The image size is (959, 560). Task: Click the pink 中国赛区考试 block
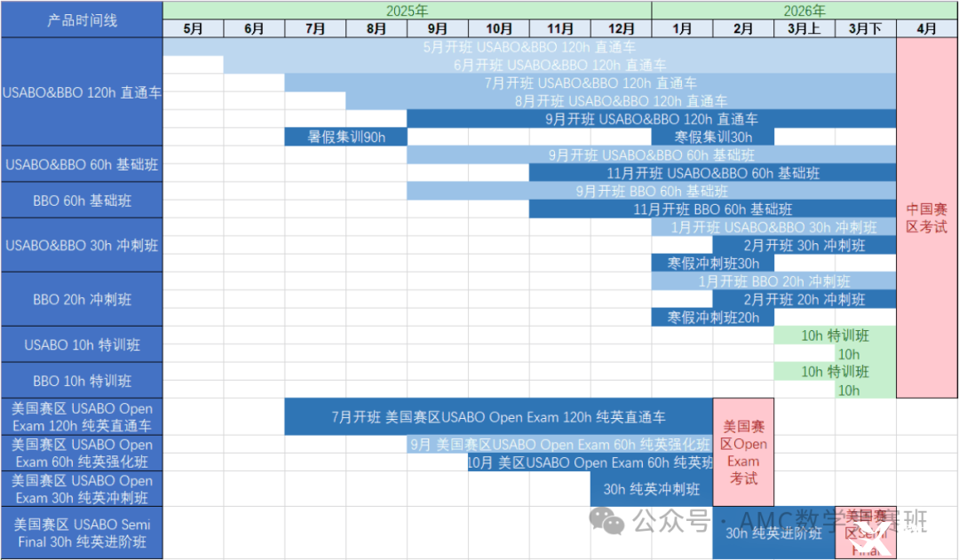pos(927,217)
